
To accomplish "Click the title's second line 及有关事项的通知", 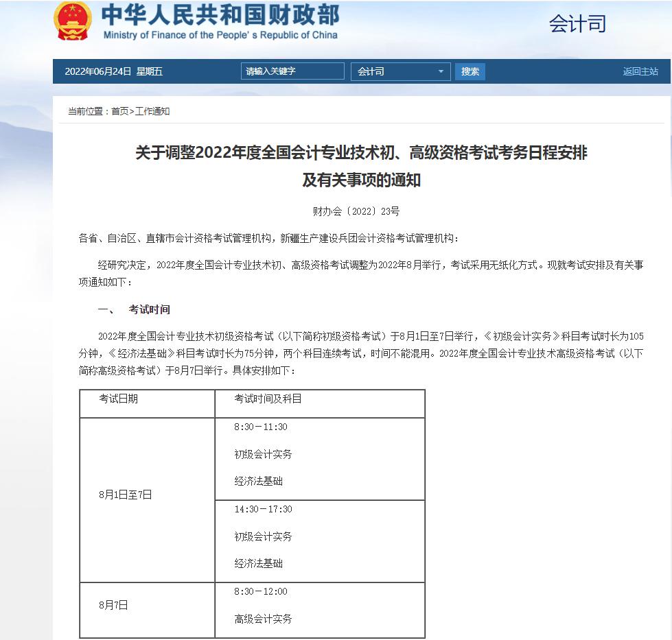I will click(x=361, y=180).
